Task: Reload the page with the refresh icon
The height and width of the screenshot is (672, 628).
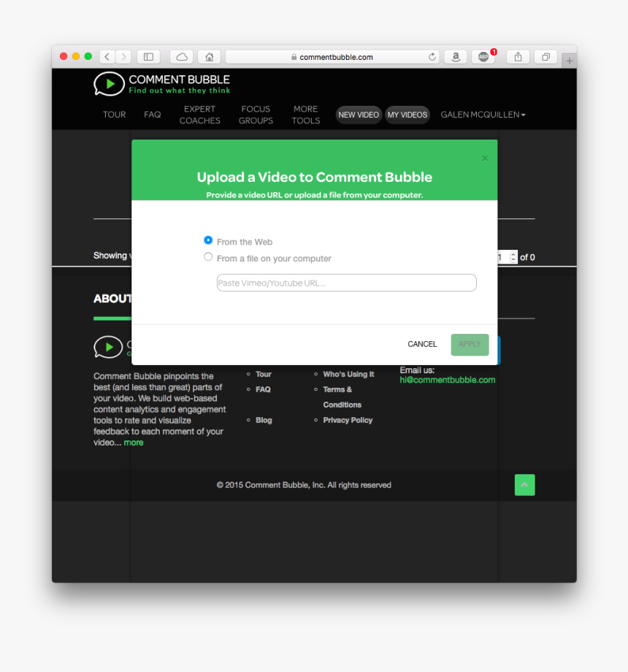Action: pyautogui.click(x=432, y=56)
